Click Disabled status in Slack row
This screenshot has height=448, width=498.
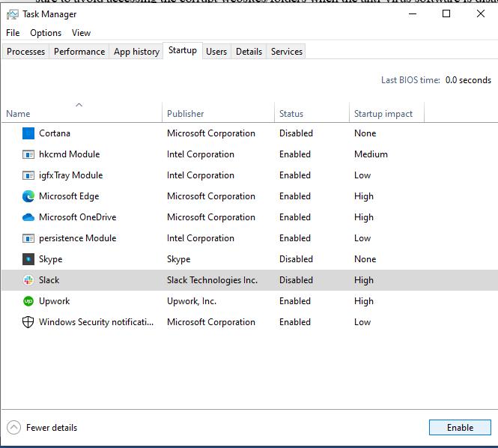click(296, 280)
